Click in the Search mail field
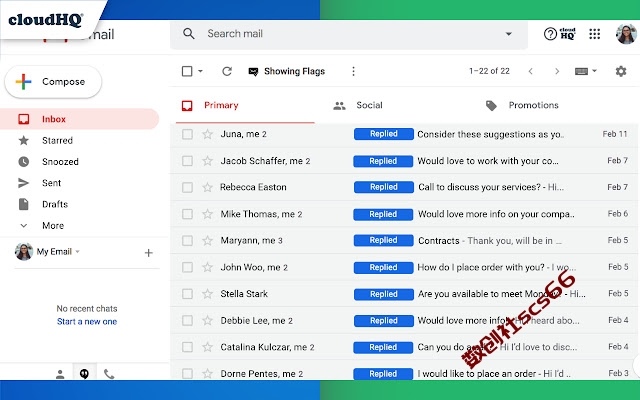Viewport: 640px width, 400px height. (x=351, y=34)
